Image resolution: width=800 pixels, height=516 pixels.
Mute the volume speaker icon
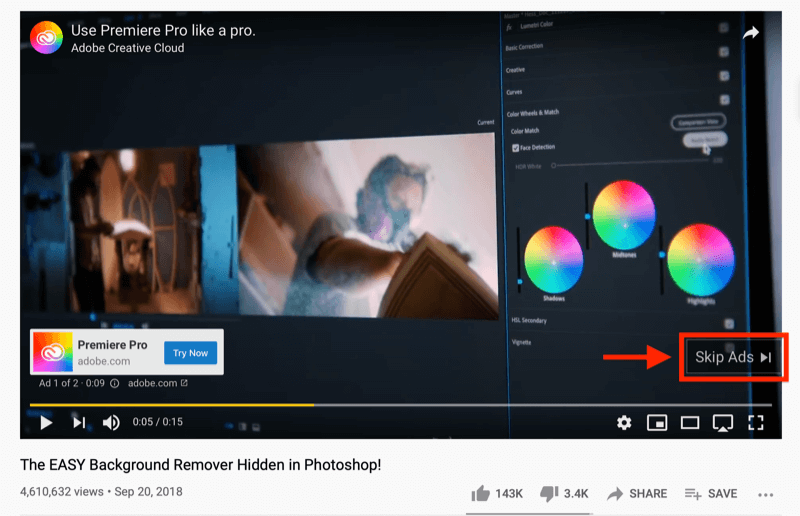click(x=111, y=423)
